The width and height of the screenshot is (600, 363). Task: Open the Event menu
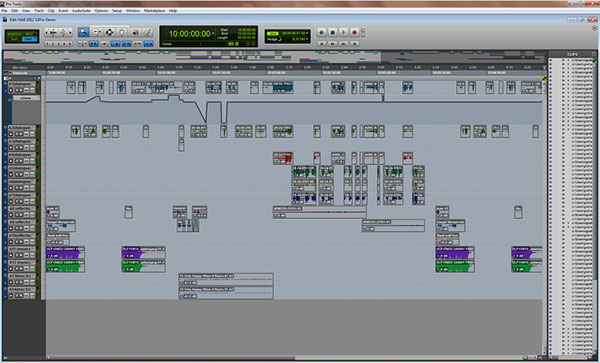(x=63, y=11)
